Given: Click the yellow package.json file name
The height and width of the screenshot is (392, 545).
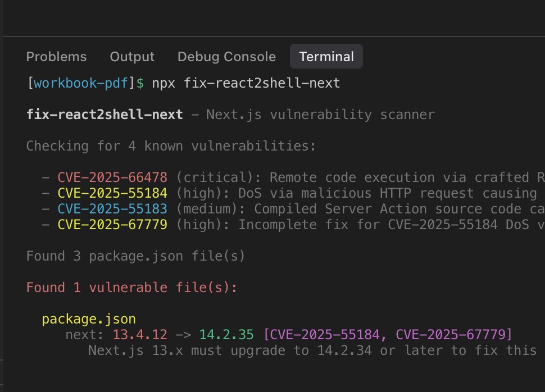Looking at the screenshot, I should pyautogui.click(x=89, y=319).
